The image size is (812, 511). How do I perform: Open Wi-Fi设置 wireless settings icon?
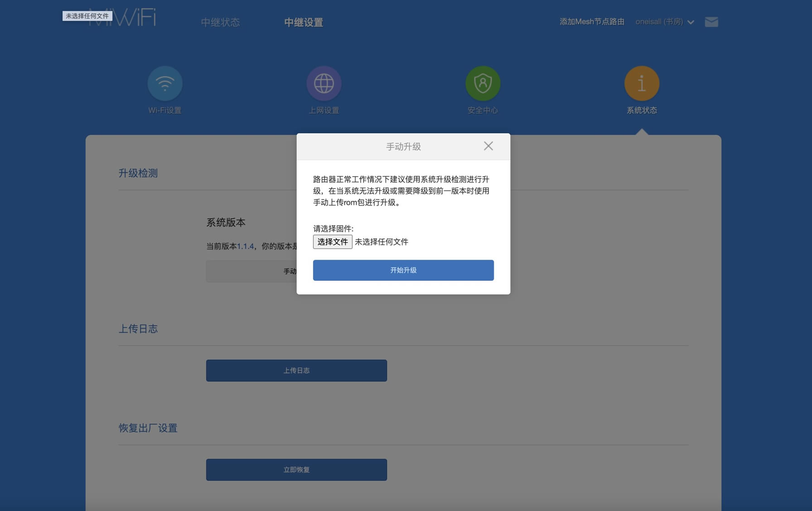point(165,83)
